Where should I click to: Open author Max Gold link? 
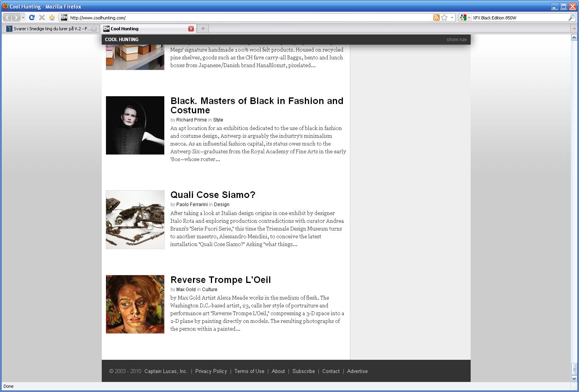186,290
